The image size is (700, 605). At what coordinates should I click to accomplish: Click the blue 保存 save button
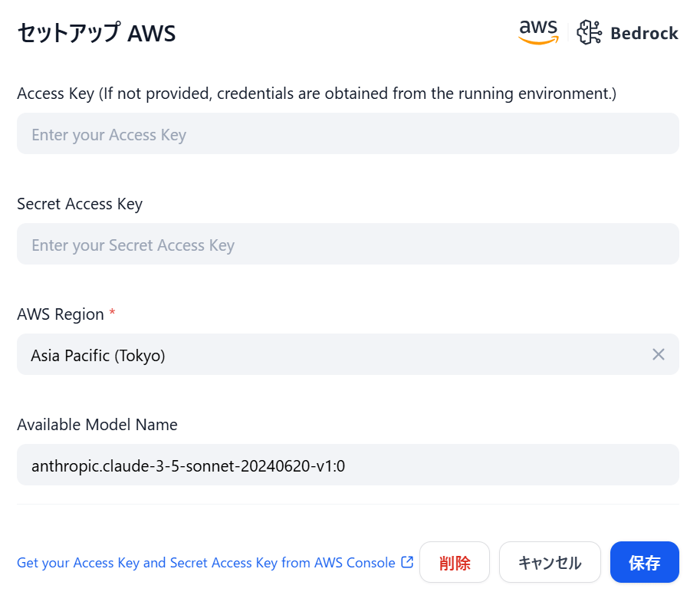point(644,562)
